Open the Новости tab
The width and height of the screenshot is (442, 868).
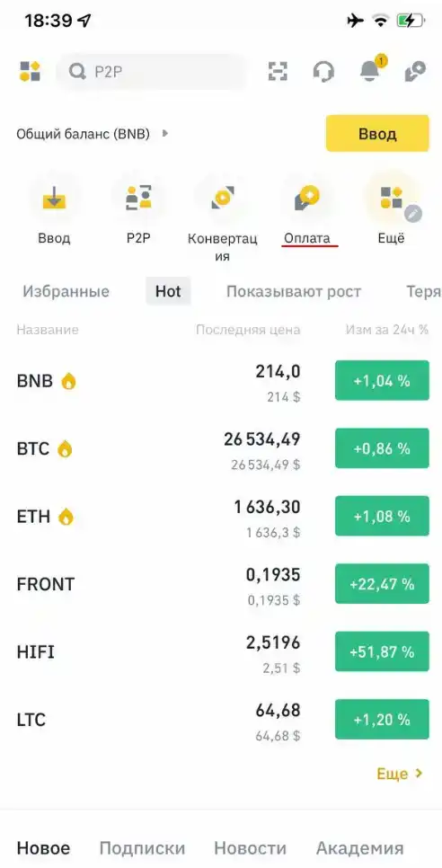pyautogui.click(x=250, y=848)
